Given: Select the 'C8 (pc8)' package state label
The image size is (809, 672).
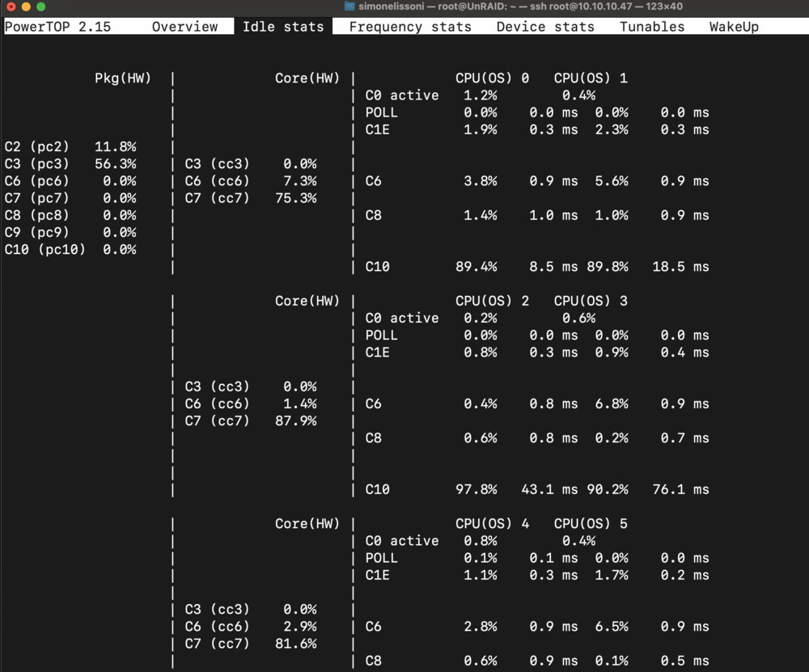Looking at the screenshot, I should (x=36, y=215).
